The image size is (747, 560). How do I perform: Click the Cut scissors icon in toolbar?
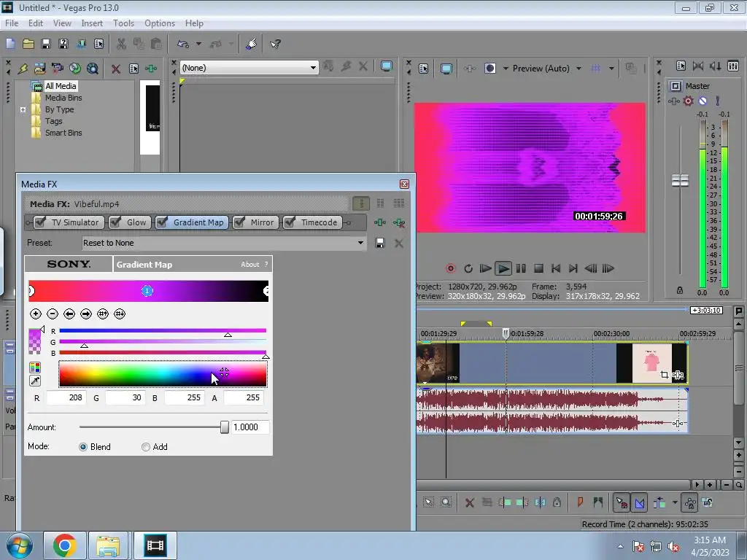(122, 44)
